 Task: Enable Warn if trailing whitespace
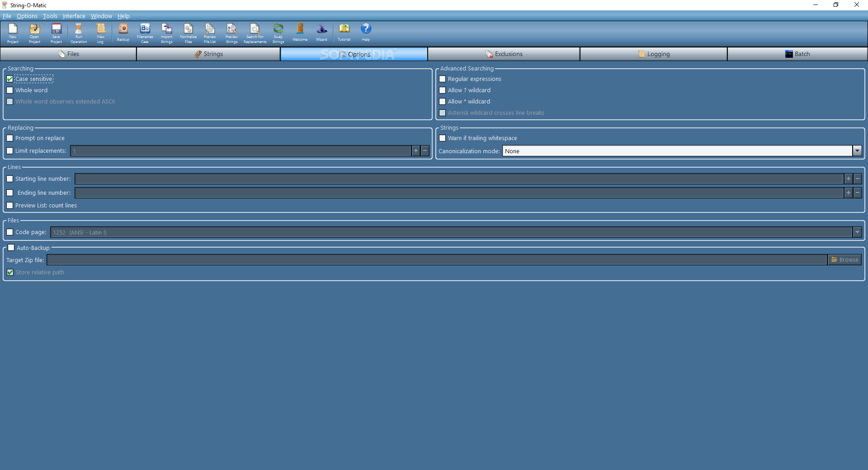pyautogui.click(x=443, y=138)
